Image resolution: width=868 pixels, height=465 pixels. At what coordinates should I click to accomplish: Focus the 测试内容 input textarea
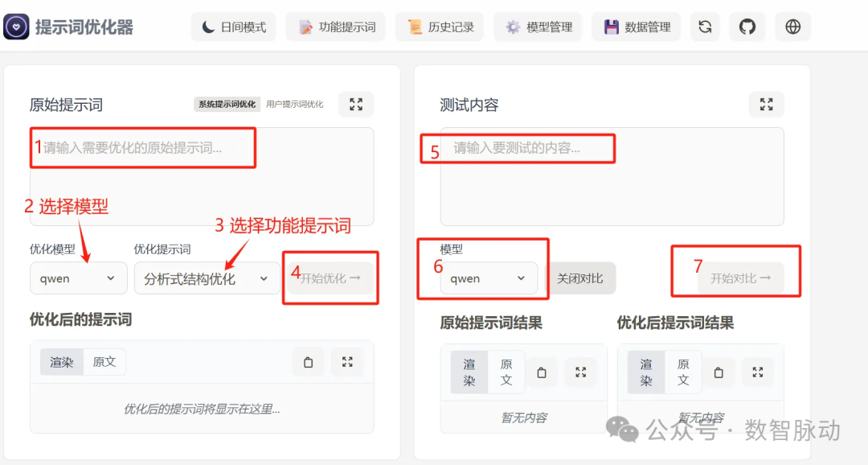coord(612,177)
